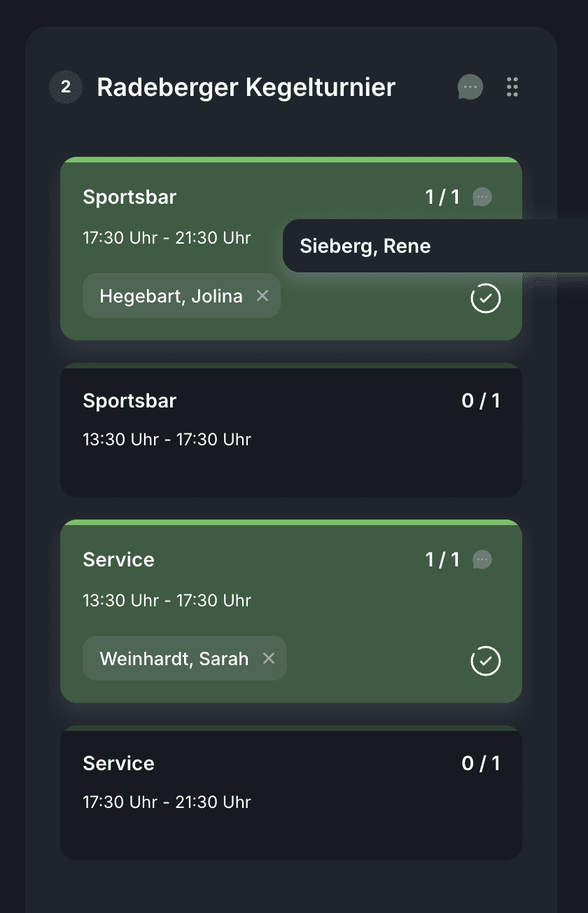Click the 1 / 1 counter on filled Sportsbar
Image resolution: width=588 pixels, height=913 pixels.
[x=442, y=197]
